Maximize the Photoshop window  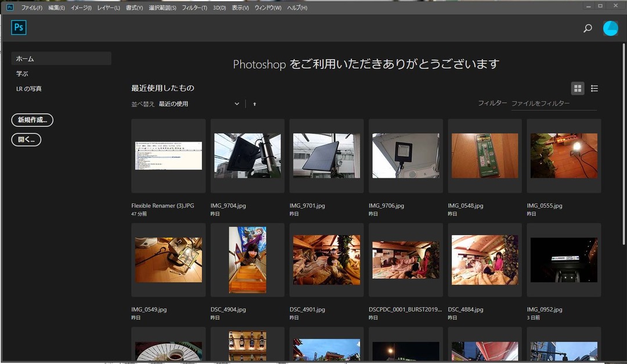[x=600, y=6]
